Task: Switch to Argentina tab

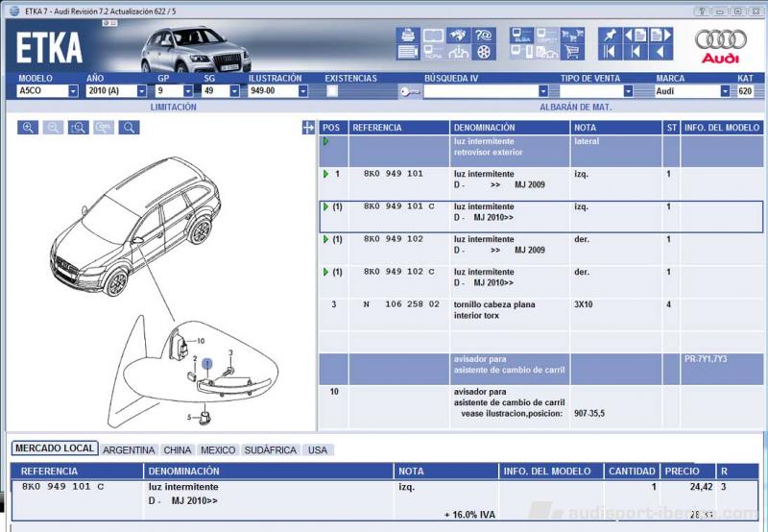Action: click(x=129, y=449)
